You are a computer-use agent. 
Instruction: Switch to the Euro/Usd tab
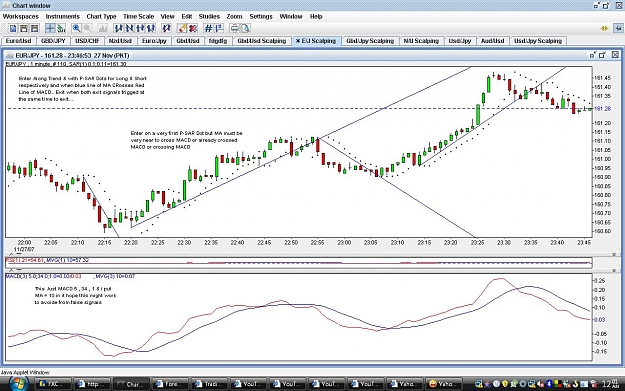(19, 41)
